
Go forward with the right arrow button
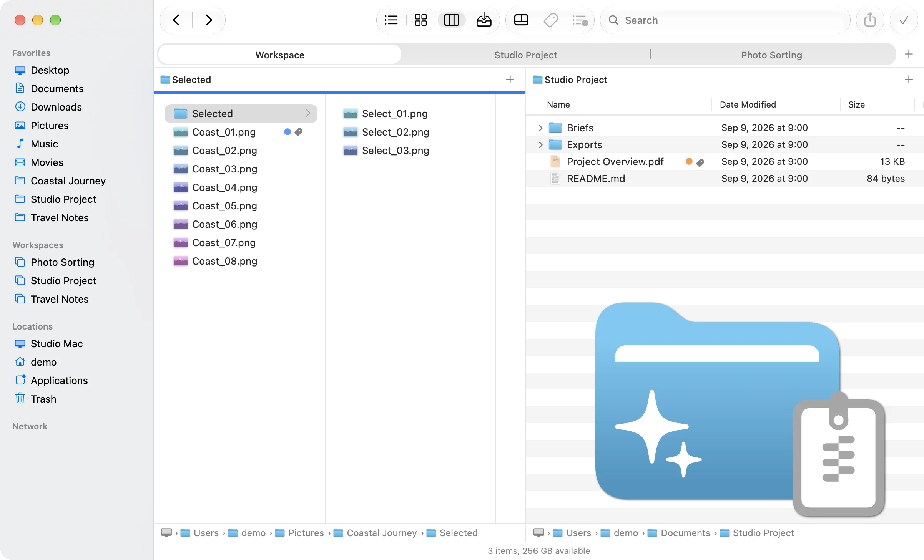point(209,20)
